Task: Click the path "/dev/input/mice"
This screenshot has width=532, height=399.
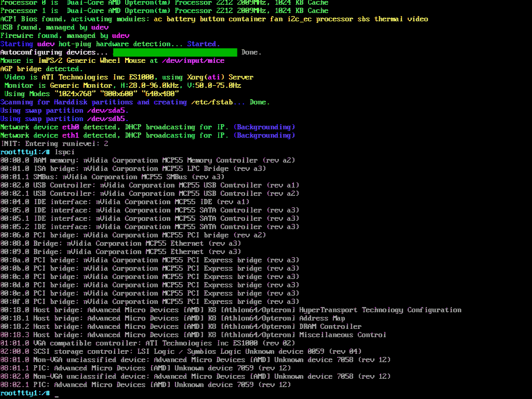Action: point(193,60)
